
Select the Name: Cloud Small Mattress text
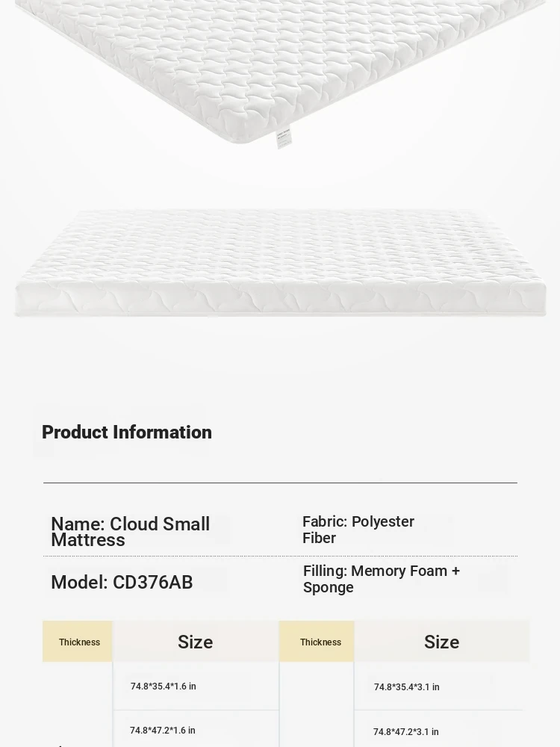point(131,532)
